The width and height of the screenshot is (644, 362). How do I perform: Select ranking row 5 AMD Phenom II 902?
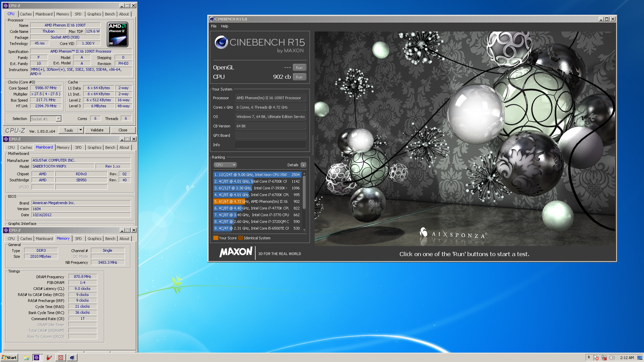click(x=257, y=201)
